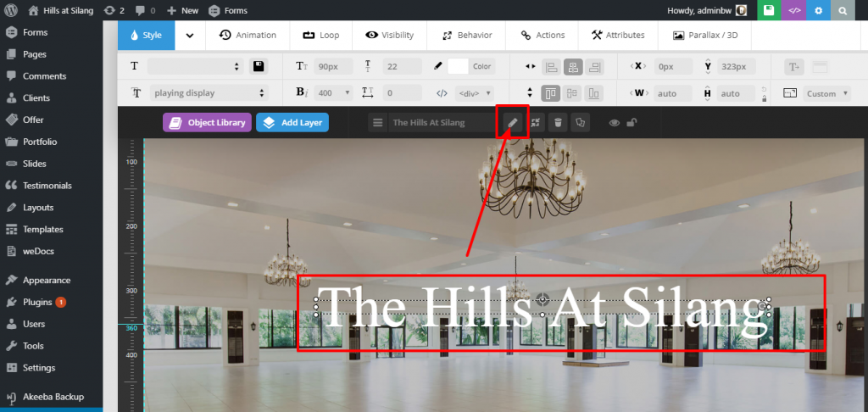Open the Actions tab
Image resolution: width=868 pixels, height=412 pixels.
542,35
